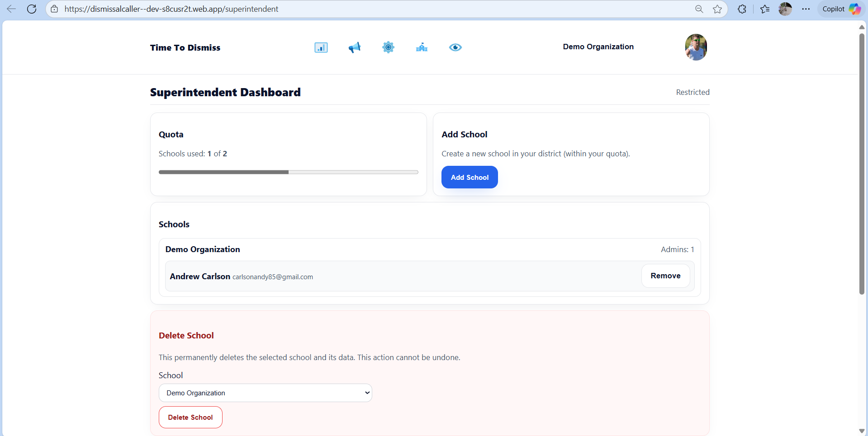Click the blue Add School button
The image size is (868, 436).
[x=469, y=177]
